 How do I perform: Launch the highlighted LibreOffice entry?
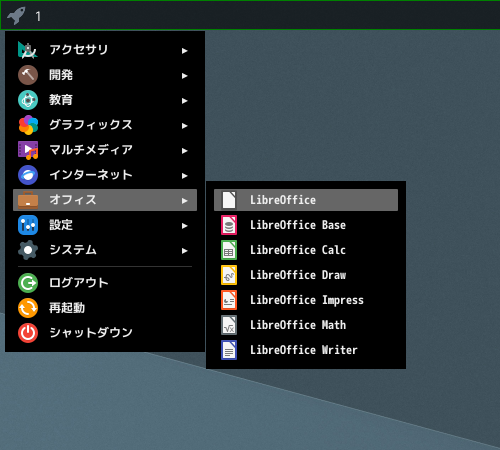click(x=306, y=200)
